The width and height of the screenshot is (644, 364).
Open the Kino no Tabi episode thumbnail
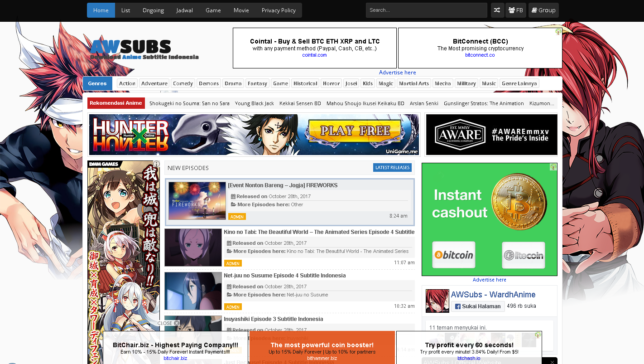pyautogui.click(x=193, y=248)
